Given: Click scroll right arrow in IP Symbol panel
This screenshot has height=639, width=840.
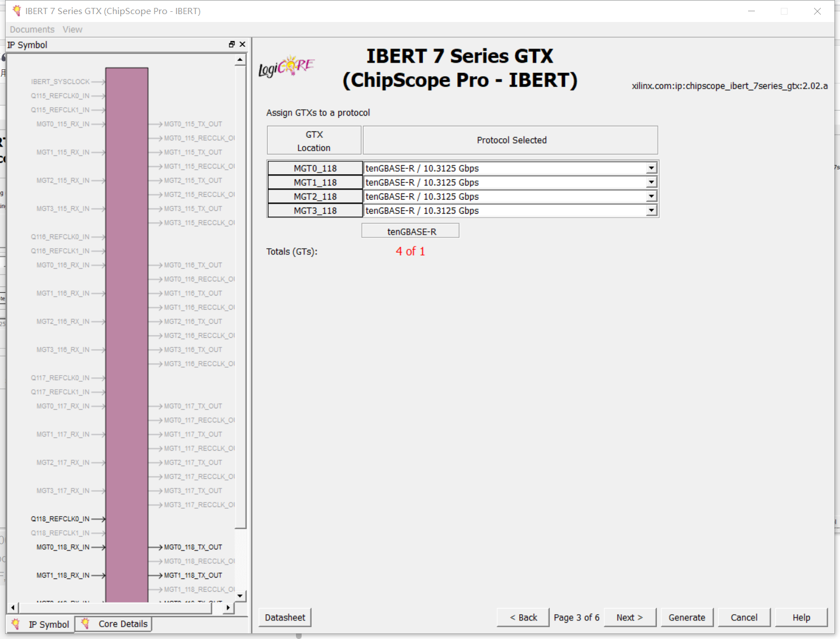Looking at the screenshot, I should pos(228,607).
